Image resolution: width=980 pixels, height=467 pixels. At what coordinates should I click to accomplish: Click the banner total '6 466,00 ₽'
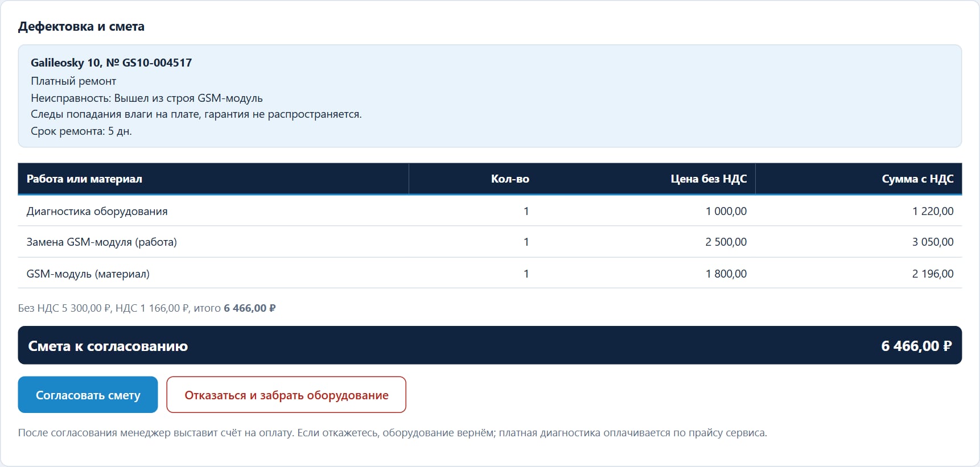coord(916,346)
